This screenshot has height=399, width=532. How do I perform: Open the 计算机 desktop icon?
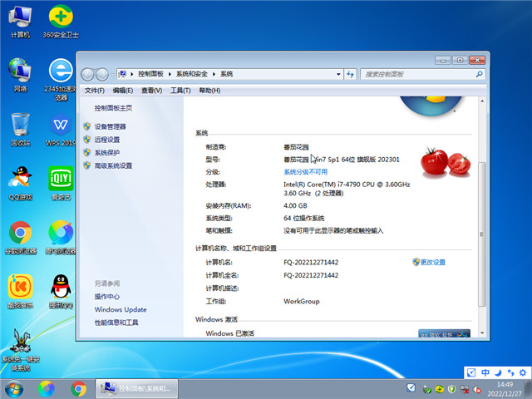[20, 22]
